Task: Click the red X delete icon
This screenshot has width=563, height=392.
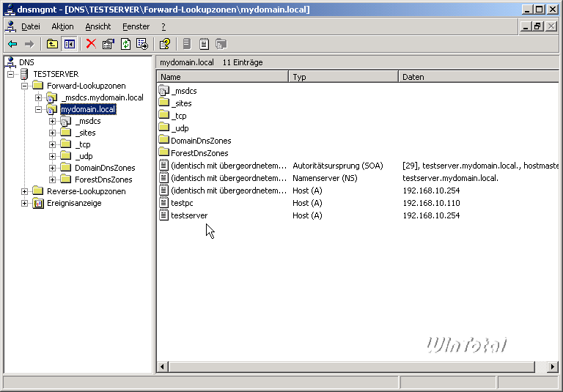Action: click(91, 44)
